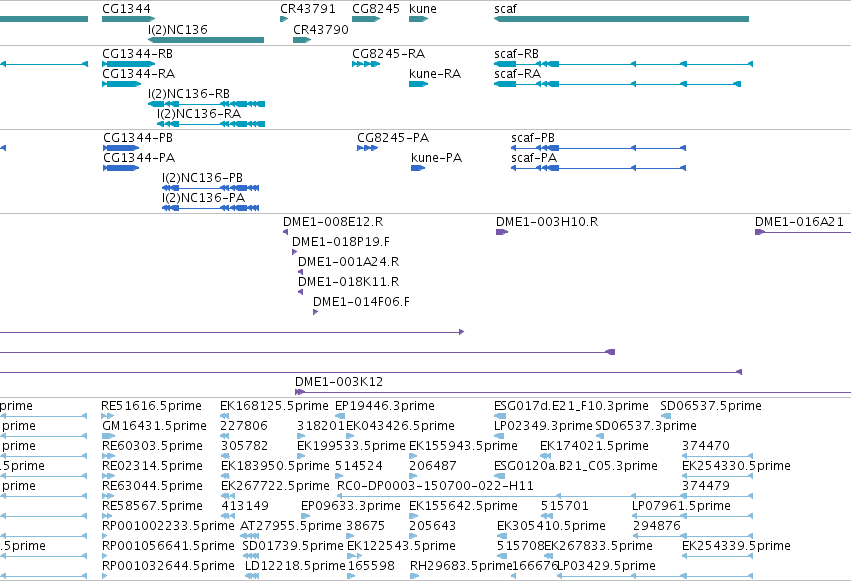
Task: Click the EP09633.3prime label
Action: pyautogui.click(x=351, y=506)
